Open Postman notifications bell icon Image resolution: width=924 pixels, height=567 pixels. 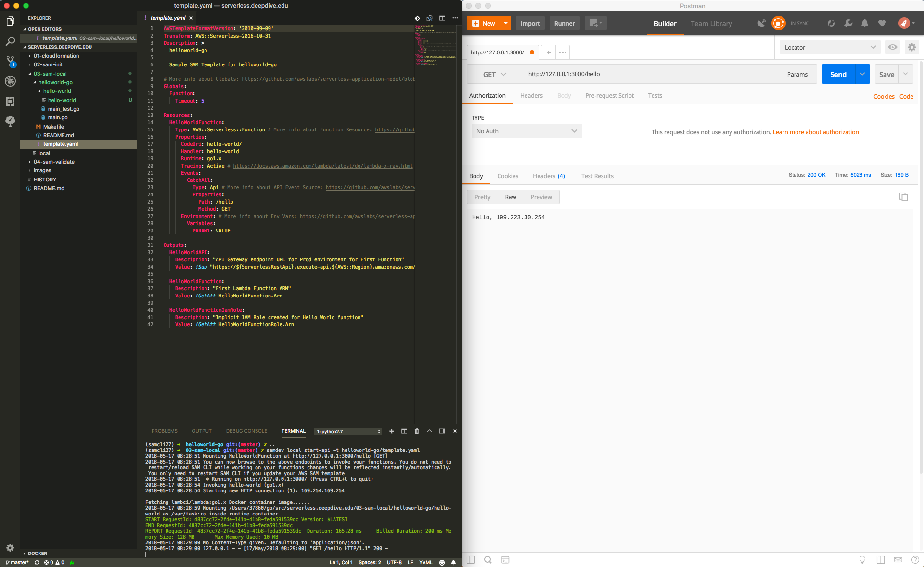(864, 23)
